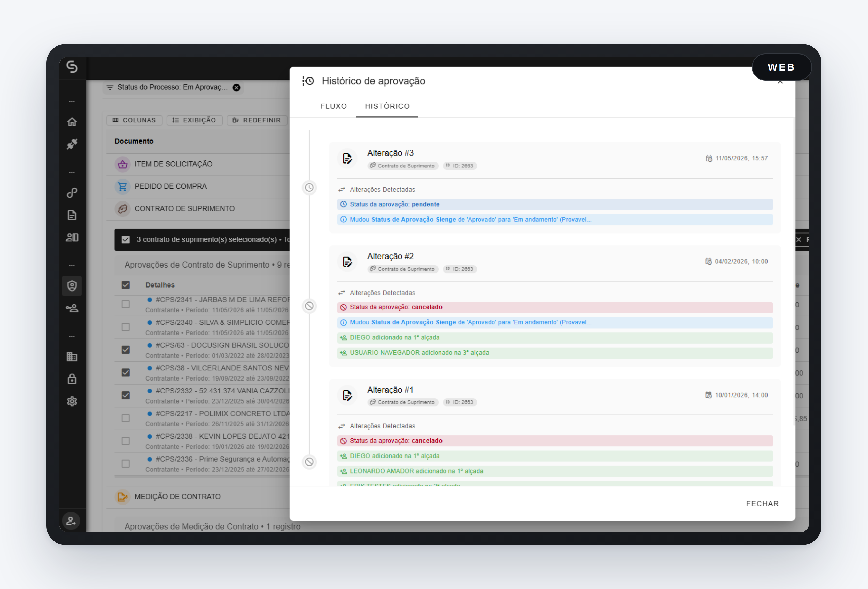Click the Alteração #2 document edit icon
The image size is (868, 589).
coord(347,262)
